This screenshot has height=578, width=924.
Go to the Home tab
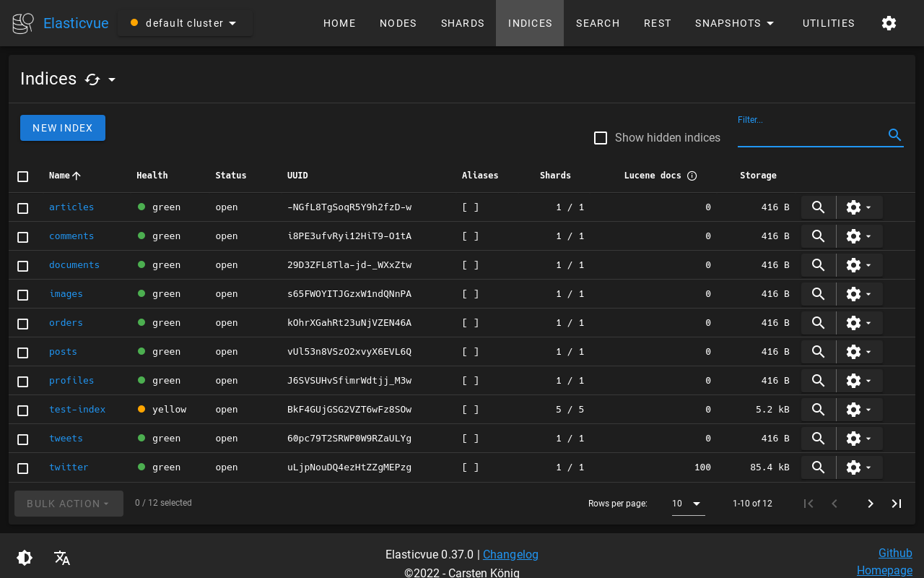point(339,23)
